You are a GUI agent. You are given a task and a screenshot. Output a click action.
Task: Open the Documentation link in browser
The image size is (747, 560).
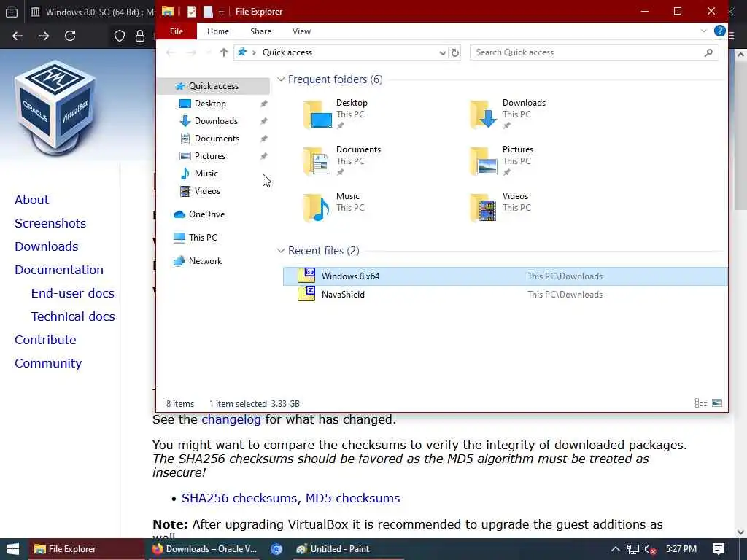point(58,270)
